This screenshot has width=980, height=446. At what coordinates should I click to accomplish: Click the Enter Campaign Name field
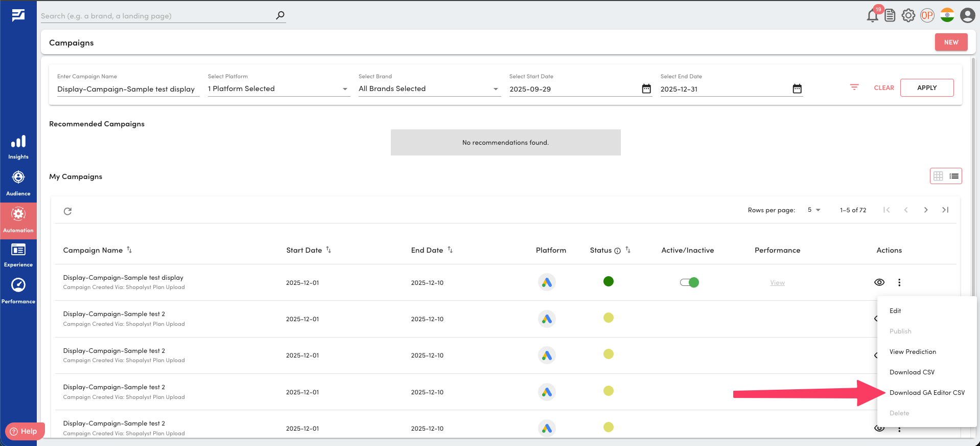128,90
